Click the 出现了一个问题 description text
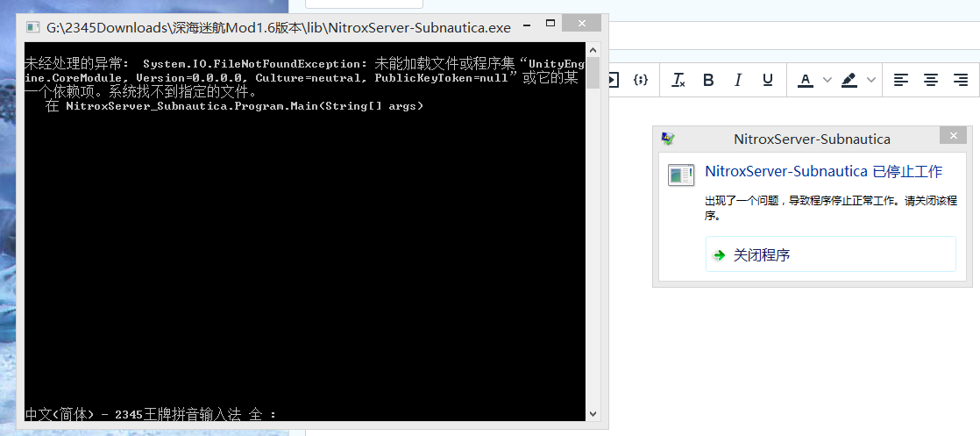 831,208
